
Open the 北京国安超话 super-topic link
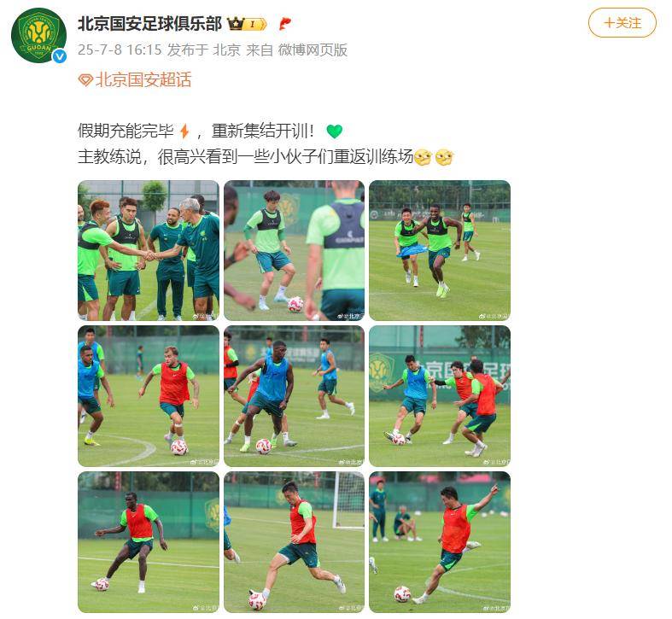(143, 80)
